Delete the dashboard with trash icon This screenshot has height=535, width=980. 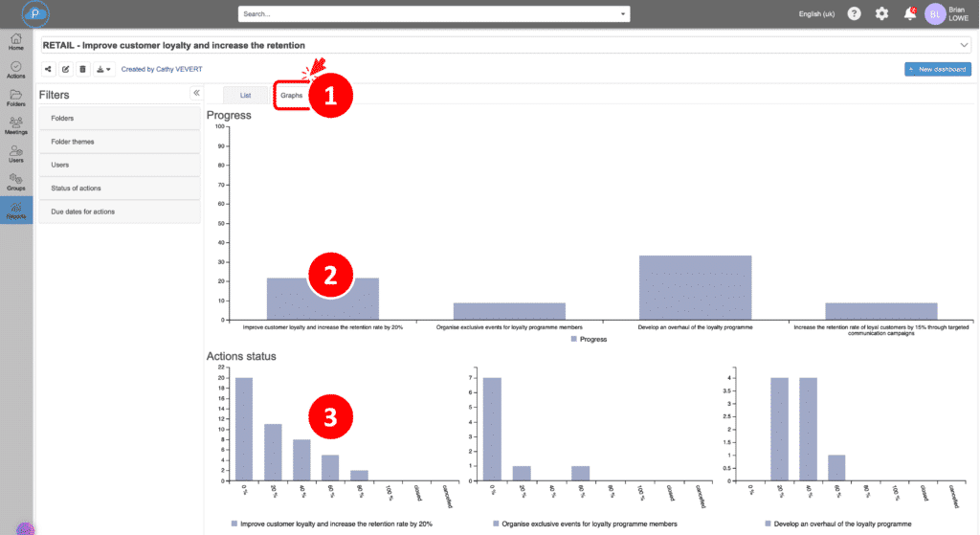[x=82, y=69]
